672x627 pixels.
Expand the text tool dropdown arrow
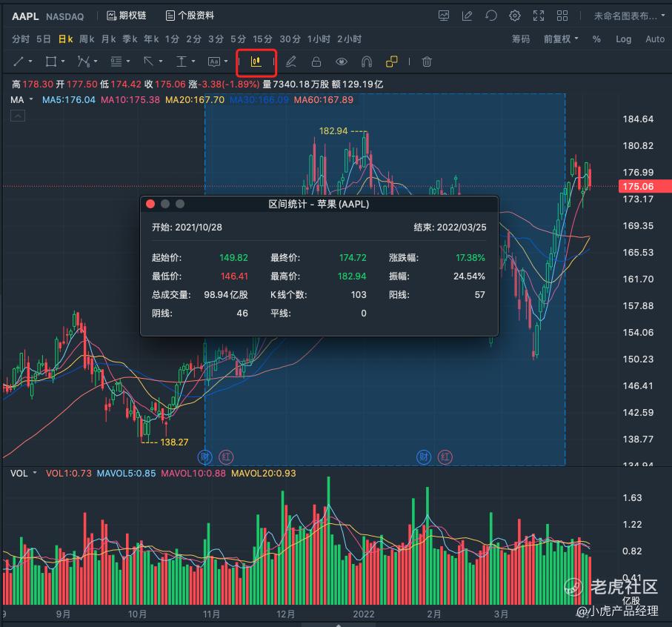coord(226,62)
